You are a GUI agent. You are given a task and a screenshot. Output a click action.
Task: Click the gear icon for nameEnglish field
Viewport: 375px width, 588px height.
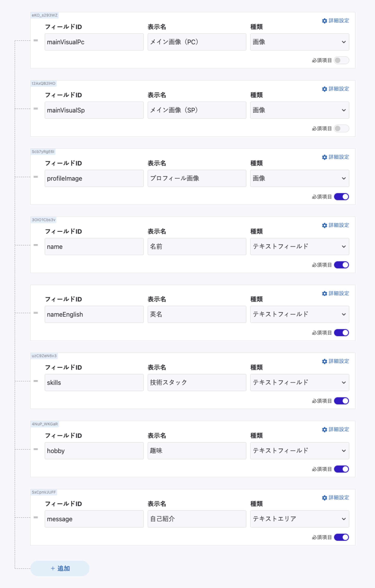[x=324, y=293]
